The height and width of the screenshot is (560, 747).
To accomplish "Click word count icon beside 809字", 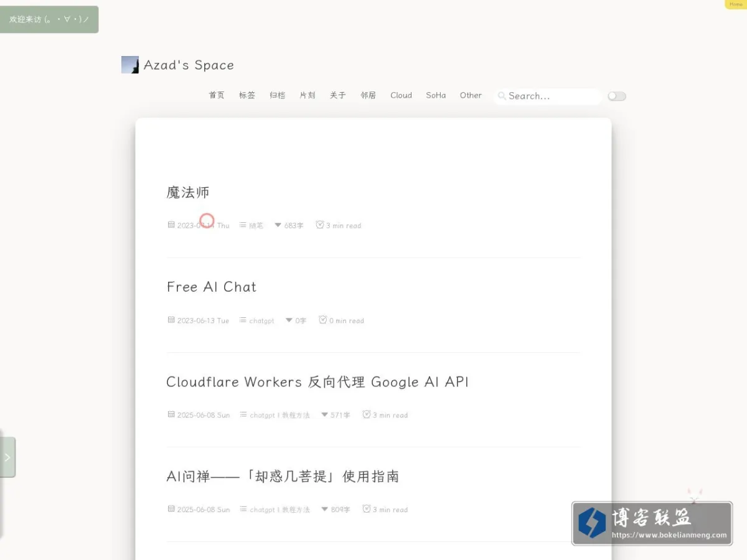I will point(324,509).
